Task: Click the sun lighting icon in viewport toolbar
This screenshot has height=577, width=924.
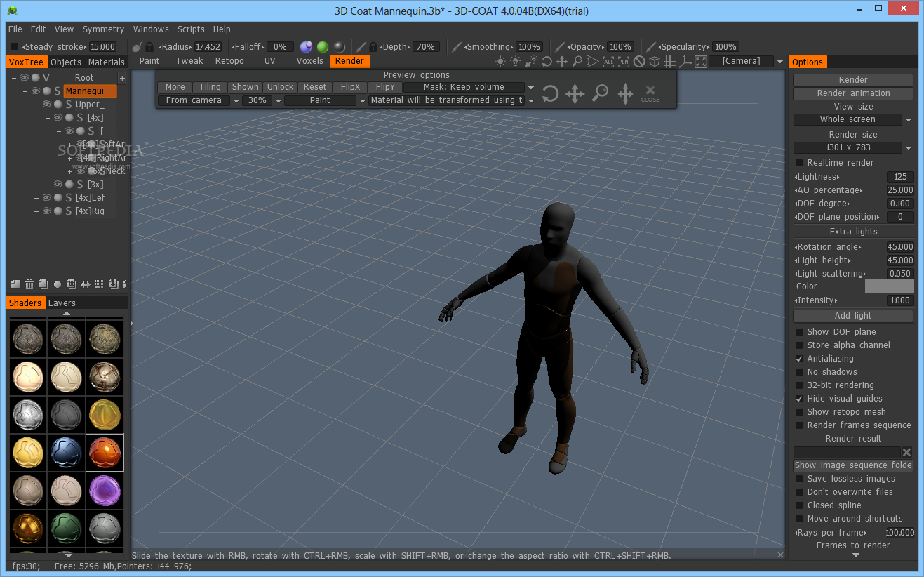Action: point(500,61)
